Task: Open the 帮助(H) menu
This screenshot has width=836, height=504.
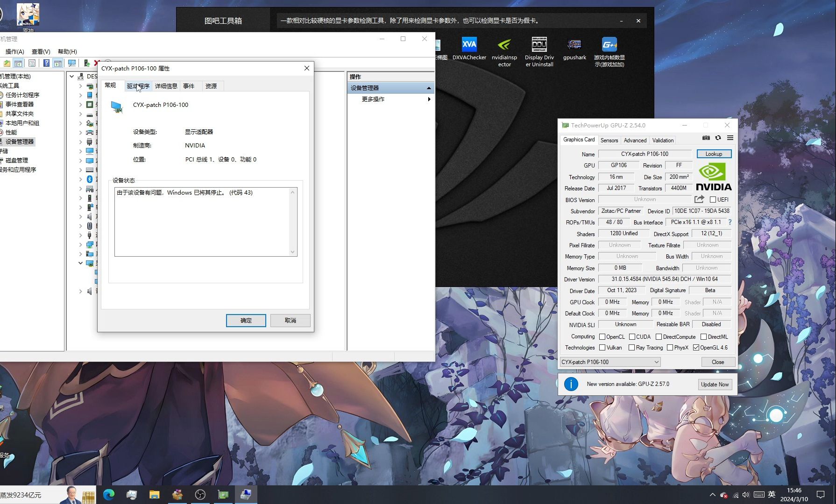Action: tap(67, 51)
